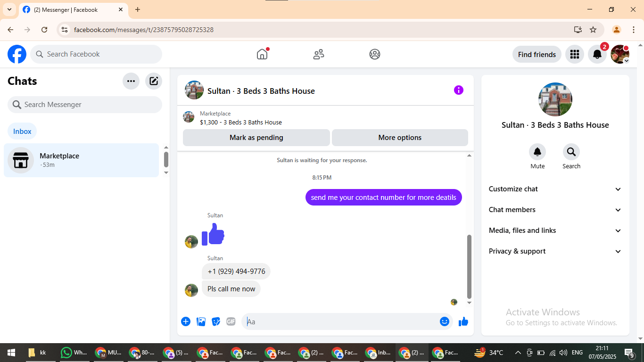This screenshot has height=362, width=644.
Task: Open the $1,300 - 3 Beds 3 Baths House listing
Action: 240,122
